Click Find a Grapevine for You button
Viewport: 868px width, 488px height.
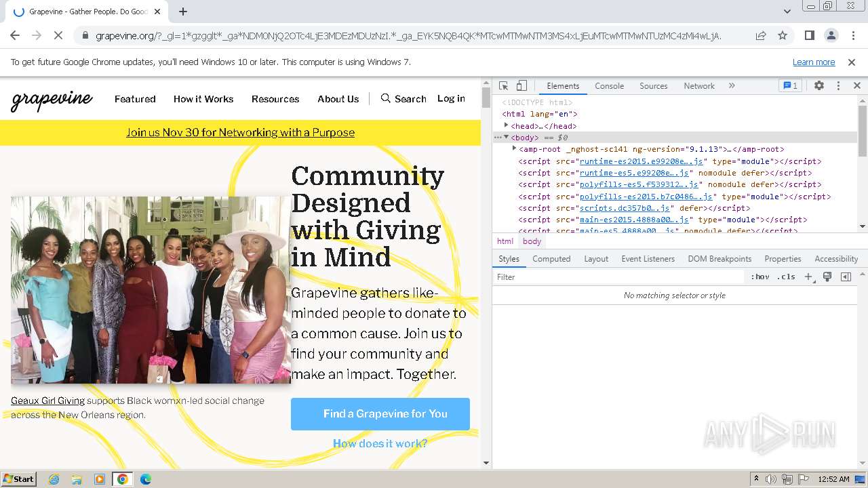click(x=380, y=413)
